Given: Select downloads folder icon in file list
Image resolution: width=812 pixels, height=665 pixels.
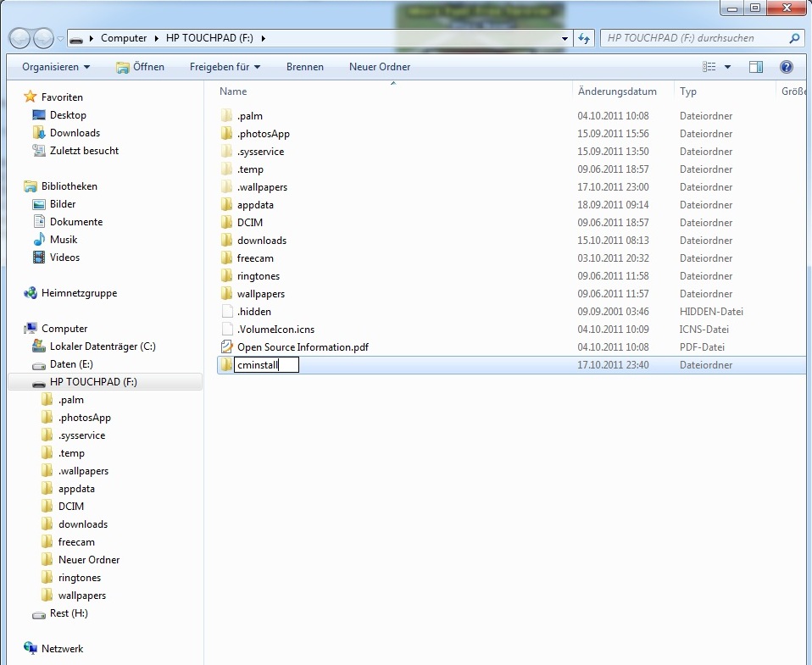Looking at the screenshot, I should click(226, 240).
